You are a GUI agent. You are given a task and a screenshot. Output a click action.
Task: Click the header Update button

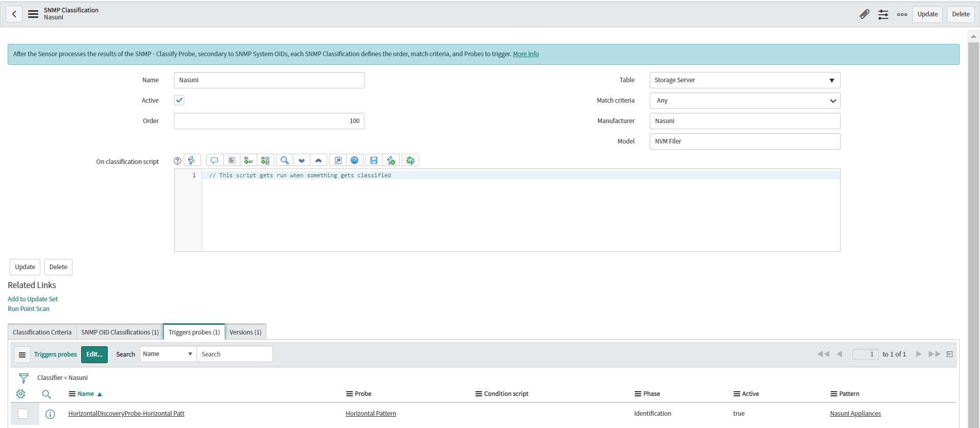tap(927, 14)
